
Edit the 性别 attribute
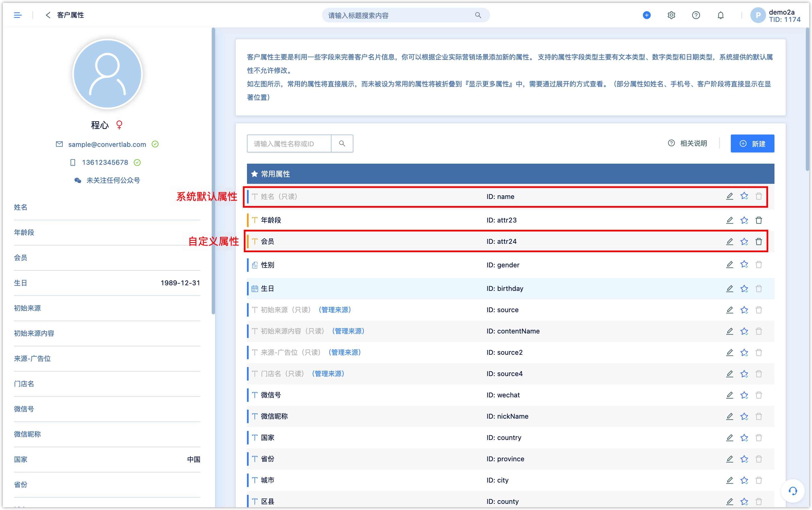coord(729,265)
